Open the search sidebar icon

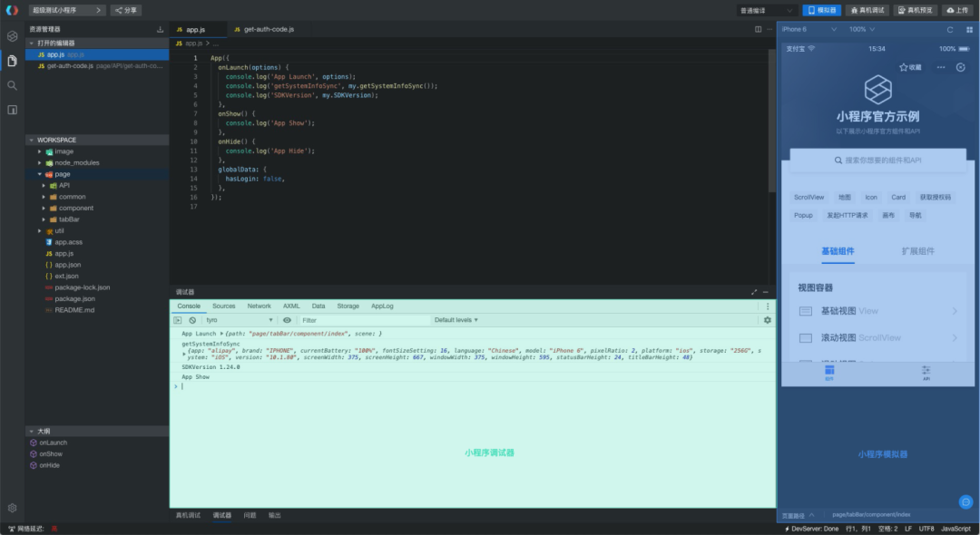tap(12, 85)
